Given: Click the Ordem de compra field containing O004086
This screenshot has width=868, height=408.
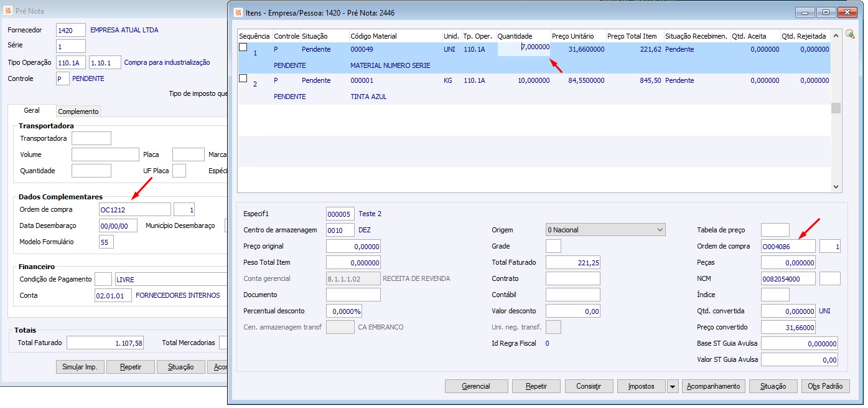Looking at the screenshot, I should point(787,247).
